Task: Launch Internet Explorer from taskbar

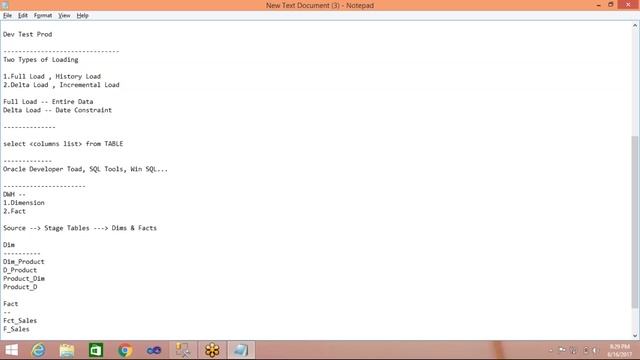Action: [x=38, y=350]
